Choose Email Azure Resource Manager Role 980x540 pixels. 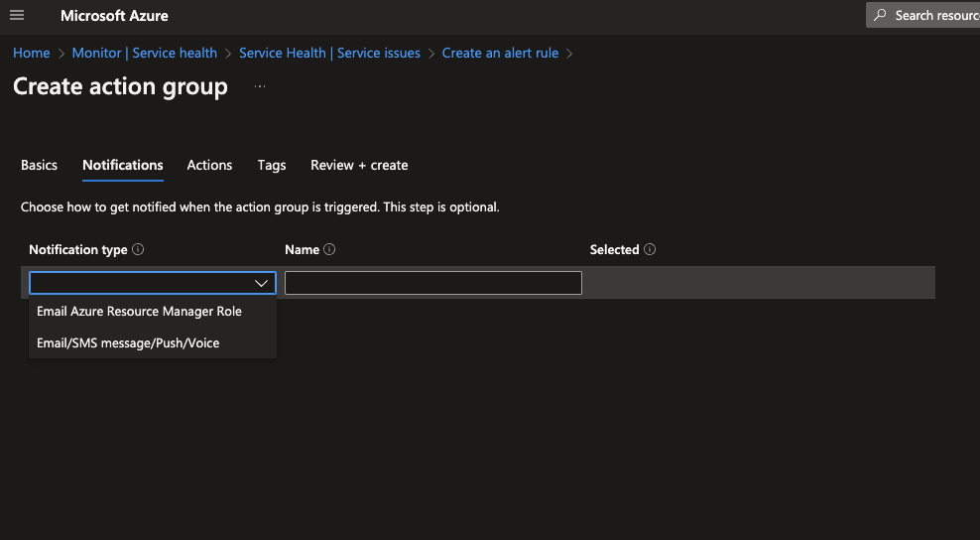[153, 311]
